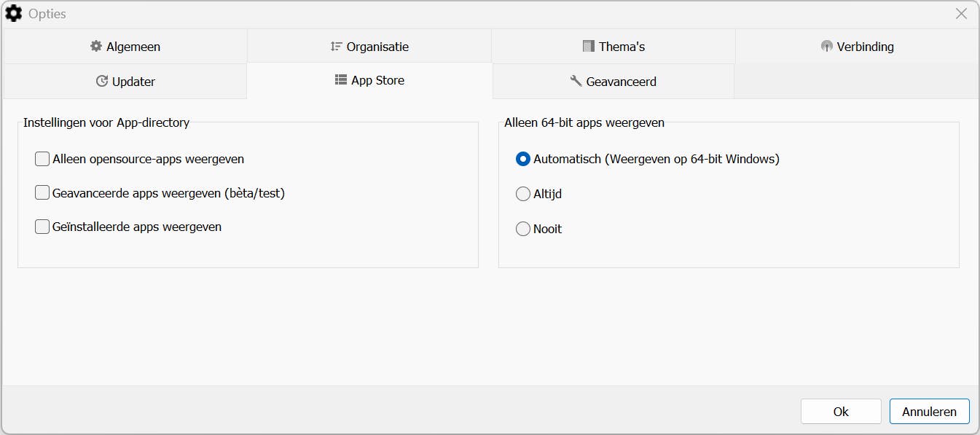Open the Verbinding settings tab
This screenshot has width=980, height=435.
pos(856,46)
